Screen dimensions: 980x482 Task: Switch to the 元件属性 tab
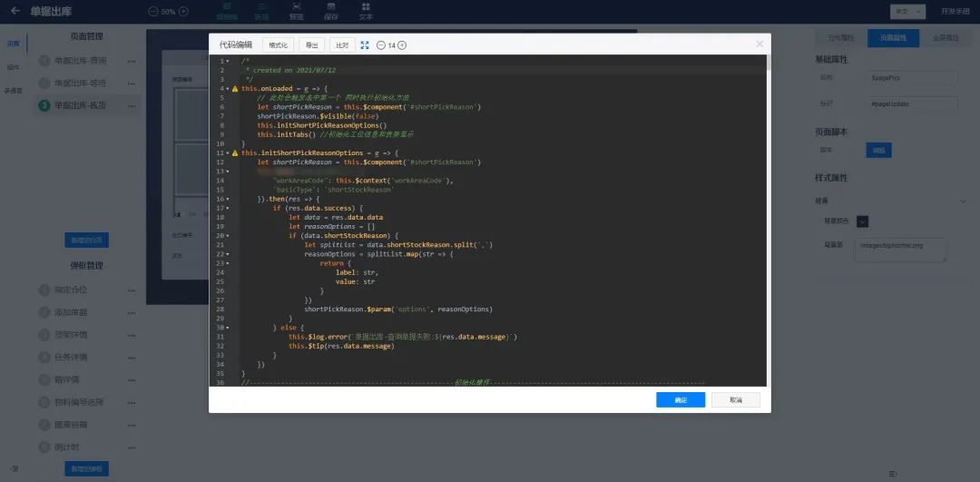click(840, 38)
